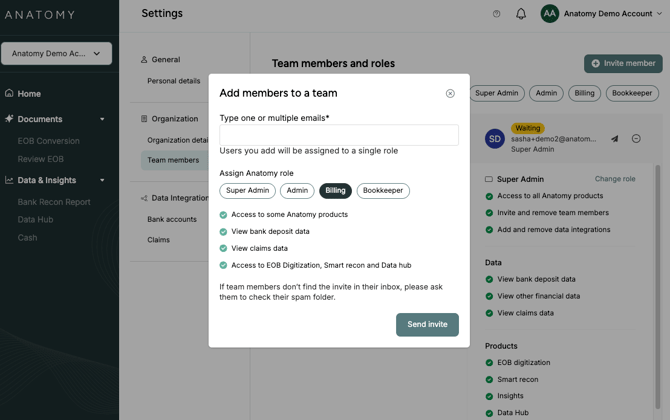
Task: Click the remove member minus icon
Action: (636, 139)
